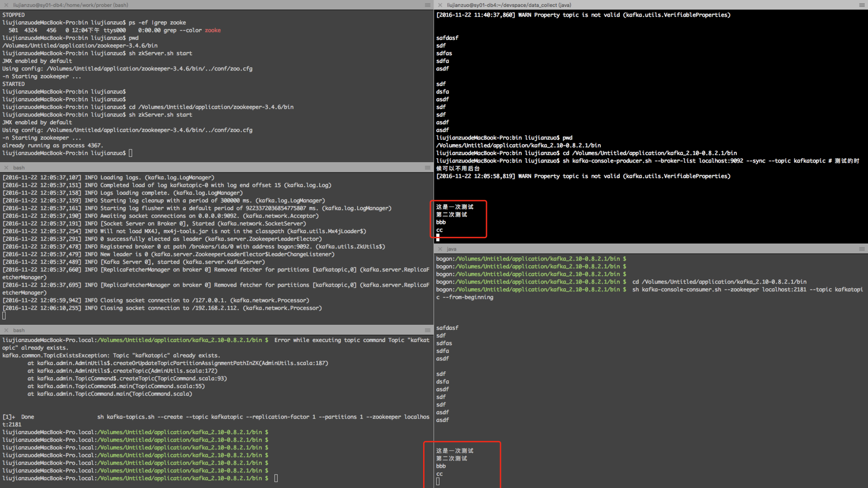868x488 pixels.
Task: Click '第二次测试' in the bottom-right consumer pane
Action: tap(452, 459)
